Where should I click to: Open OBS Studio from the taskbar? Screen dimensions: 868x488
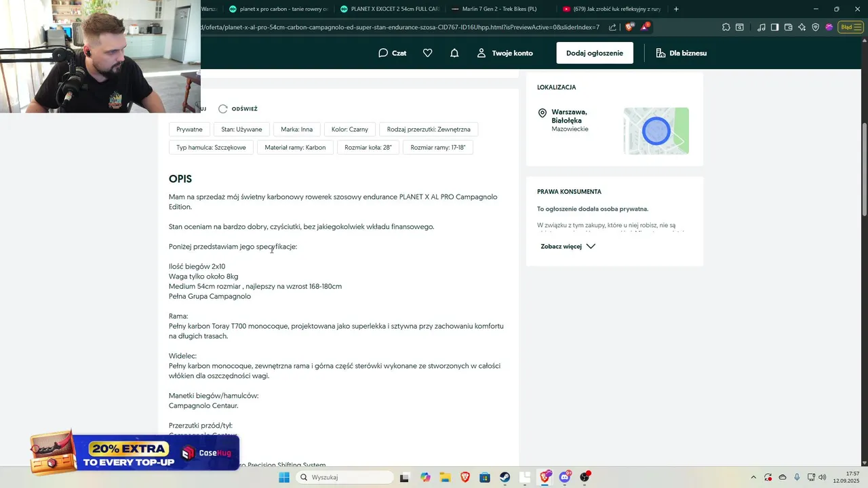pos(585,477)
